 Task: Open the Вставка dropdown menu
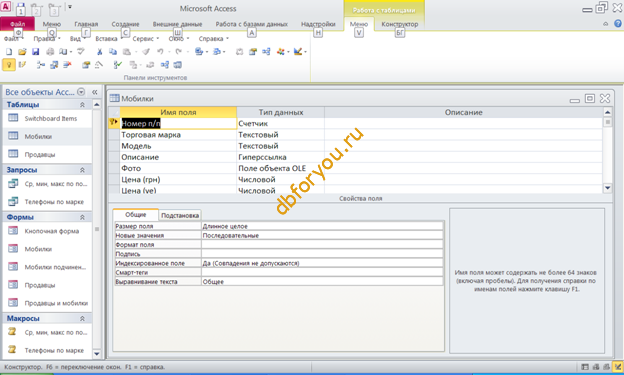109,39
